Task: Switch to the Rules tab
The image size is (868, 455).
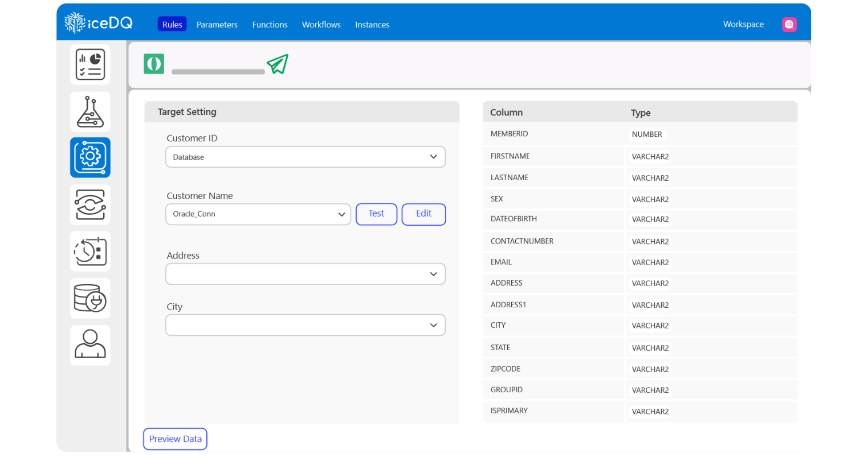Action: [x=172, y=25]
